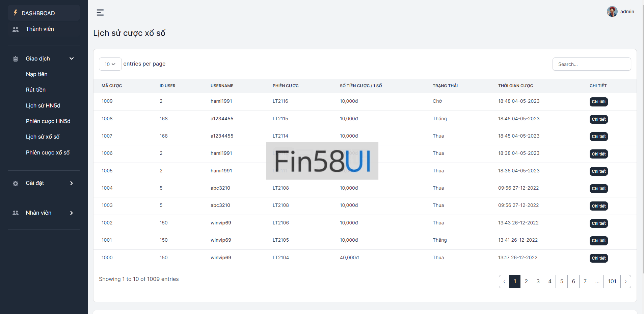Go to next page arrow
Viewport: 644px width, 314px height.
[x=625, y=282]
